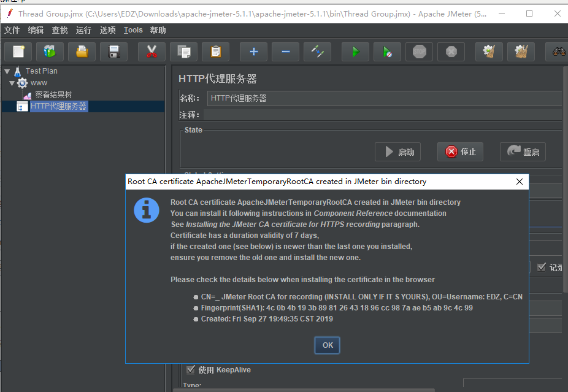The width and height of the screenshot is (568, 392).
Task: Open the Tools menu
Action: (133, 30)
